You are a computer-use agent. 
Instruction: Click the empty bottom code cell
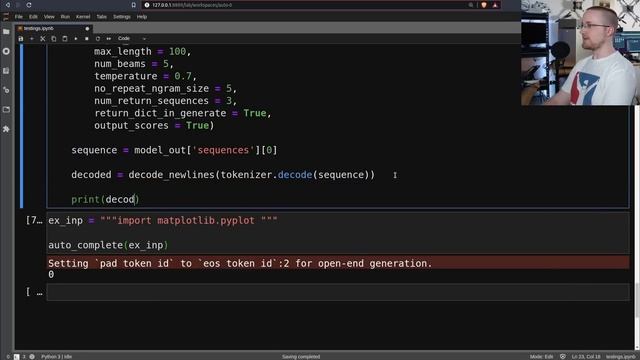click(x=338, y=292)
